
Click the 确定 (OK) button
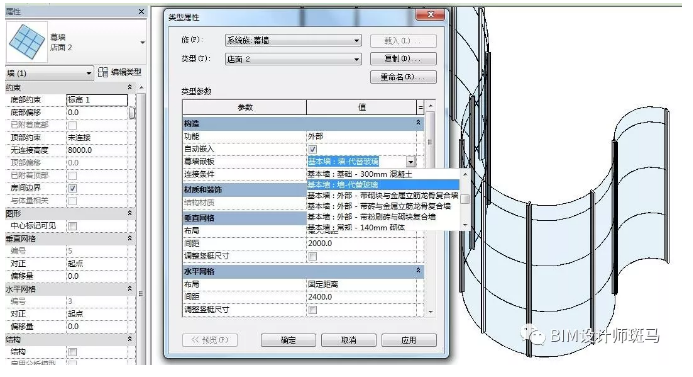pyautogui.click(x=288, y=340)
